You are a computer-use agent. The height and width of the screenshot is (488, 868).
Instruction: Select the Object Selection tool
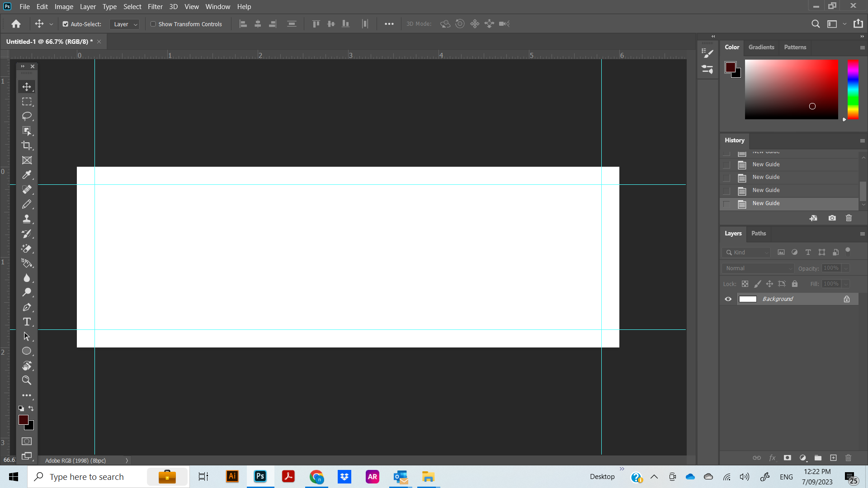27,131
